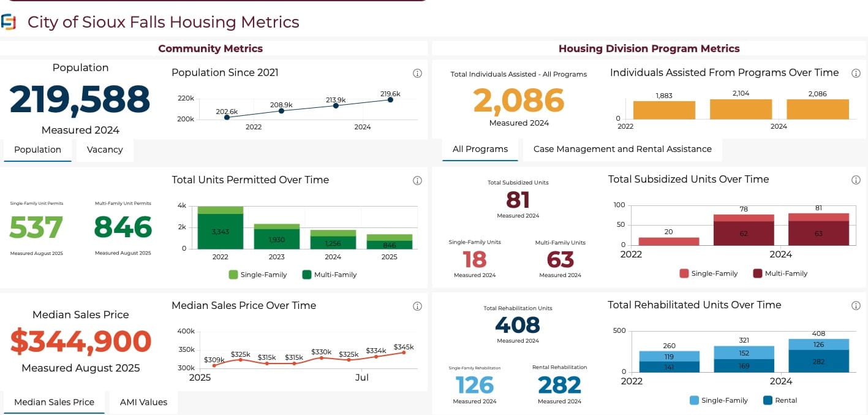The image size is (868, 415).
Task: Open info icon for Individuals Assisted Over Time
Action: [856, 74]
